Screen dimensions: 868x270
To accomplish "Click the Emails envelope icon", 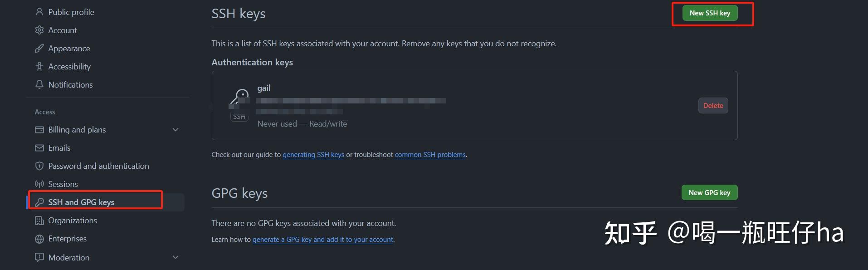I will (x=39, y=148).
